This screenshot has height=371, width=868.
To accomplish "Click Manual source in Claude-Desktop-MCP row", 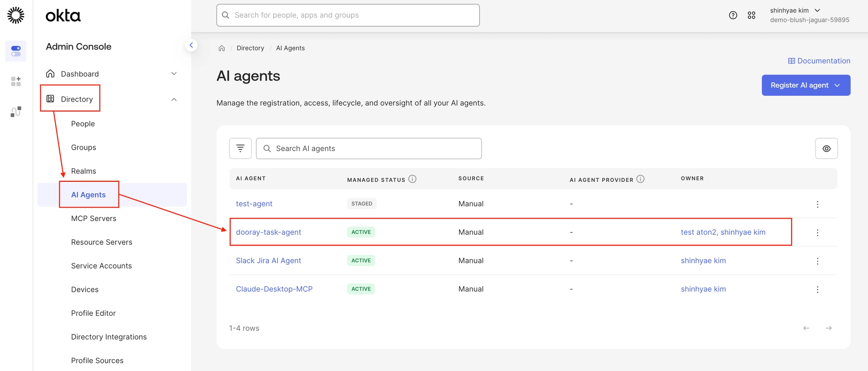I will coord(471,289).
